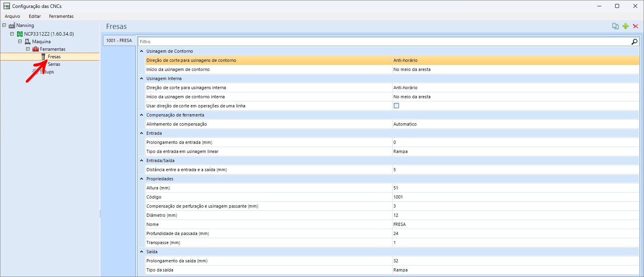Collapse the Nanxing tree node
This screenshot has width=644, height=277.
pos(4,25)
